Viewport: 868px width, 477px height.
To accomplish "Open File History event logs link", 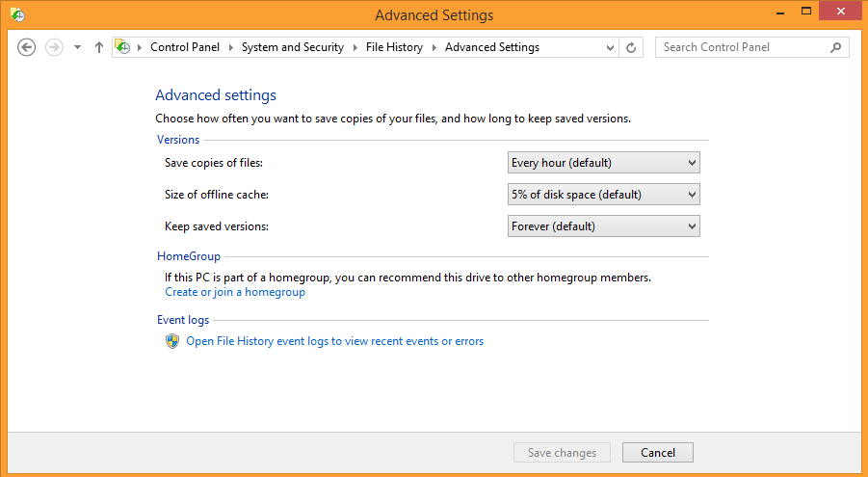I will [x=335, y=341].
